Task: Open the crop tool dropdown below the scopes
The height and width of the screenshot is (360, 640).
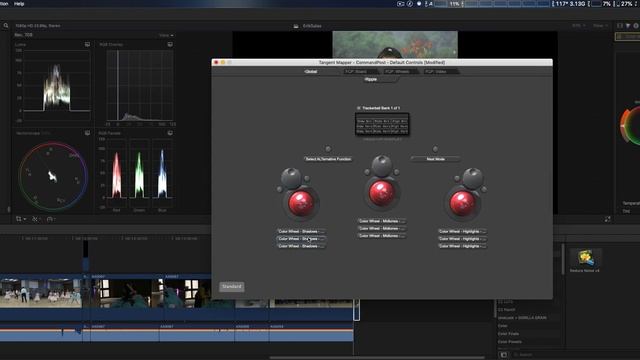Action: 20,219
